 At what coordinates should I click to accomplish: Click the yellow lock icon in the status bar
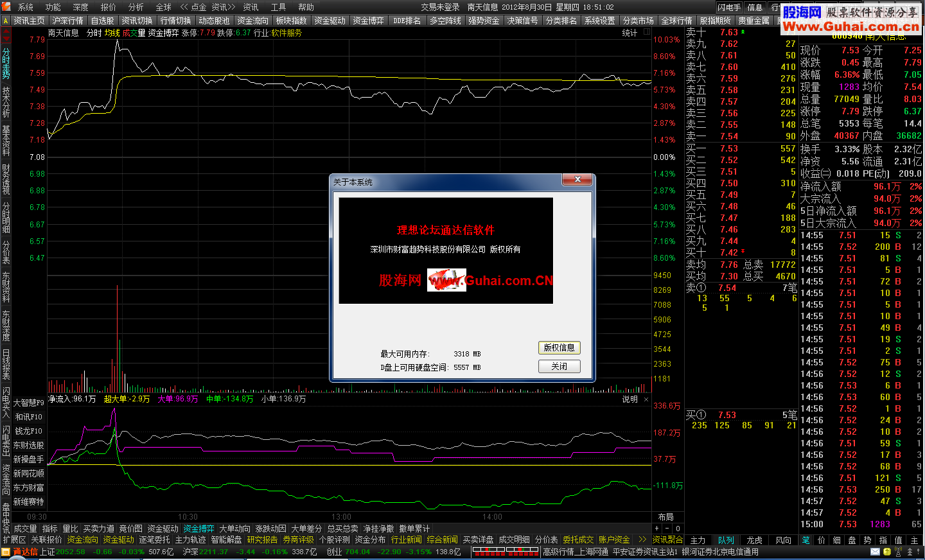click(887, 552)
